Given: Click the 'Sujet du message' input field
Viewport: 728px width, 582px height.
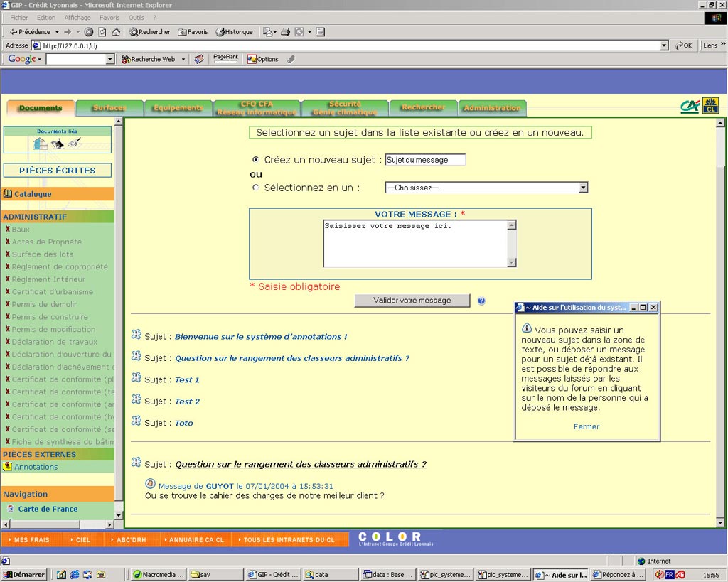Looking at the screenshot, I should click(425, 160).
